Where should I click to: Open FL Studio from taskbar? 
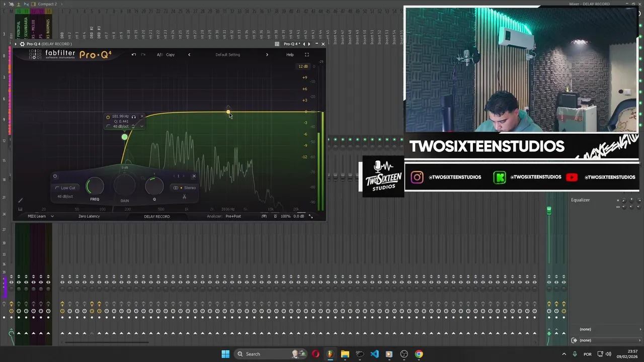point(330,354)
